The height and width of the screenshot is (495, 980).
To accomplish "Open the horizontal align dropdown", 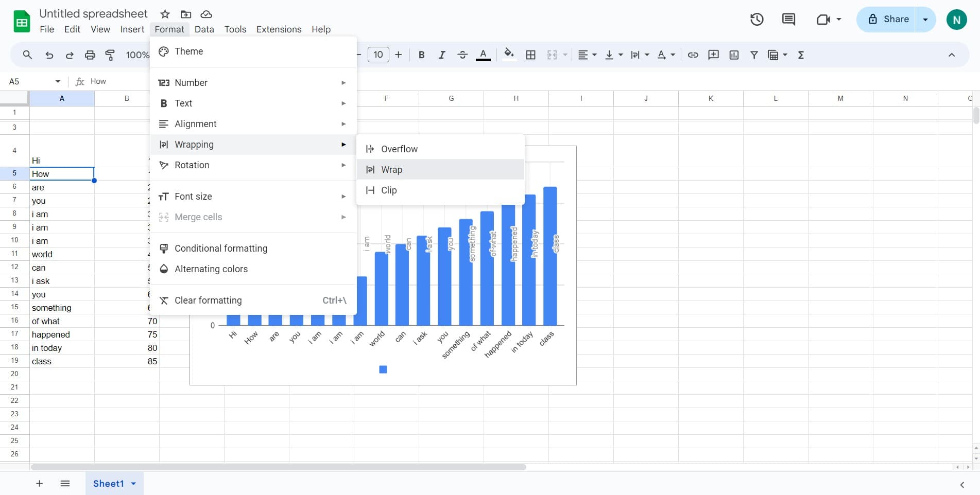I will pyautogui.click(x=587, y=55).
